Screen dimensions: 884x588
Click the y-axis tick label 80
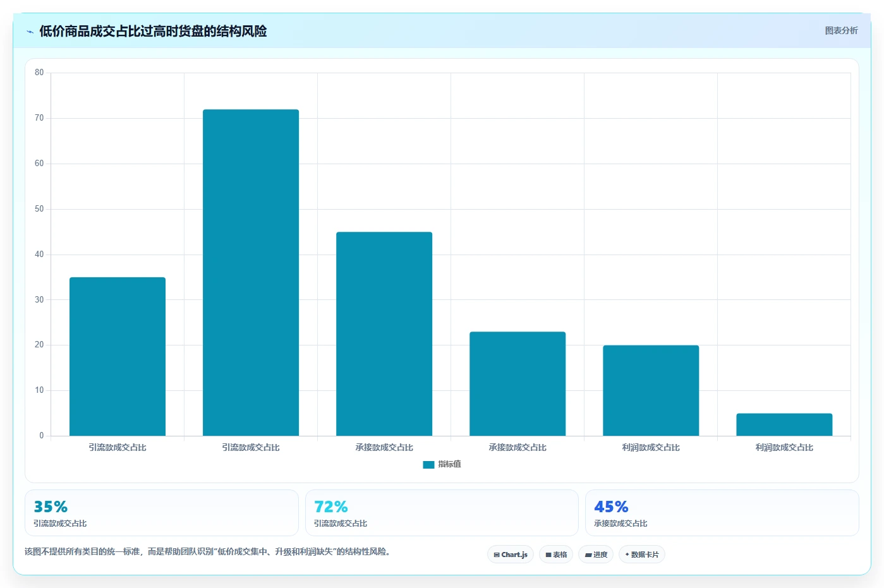39,73
